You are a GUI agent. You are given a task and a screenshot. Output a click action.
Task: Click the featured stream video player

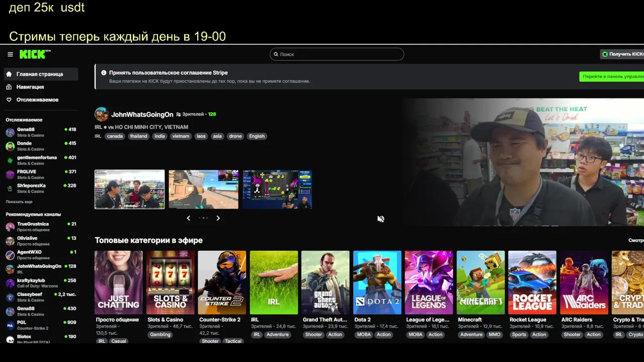523,162
